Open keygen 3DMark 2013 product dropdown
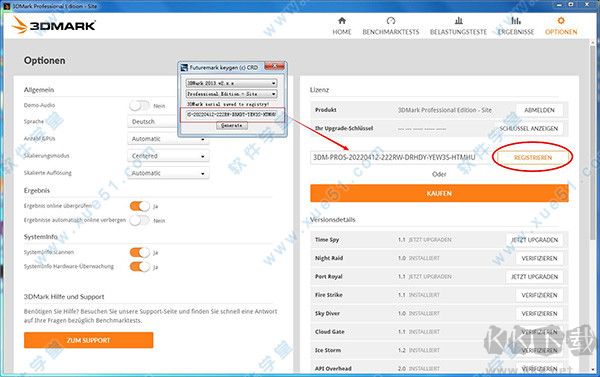This screenshot has width=600, height=377. (x=231, y=83)
